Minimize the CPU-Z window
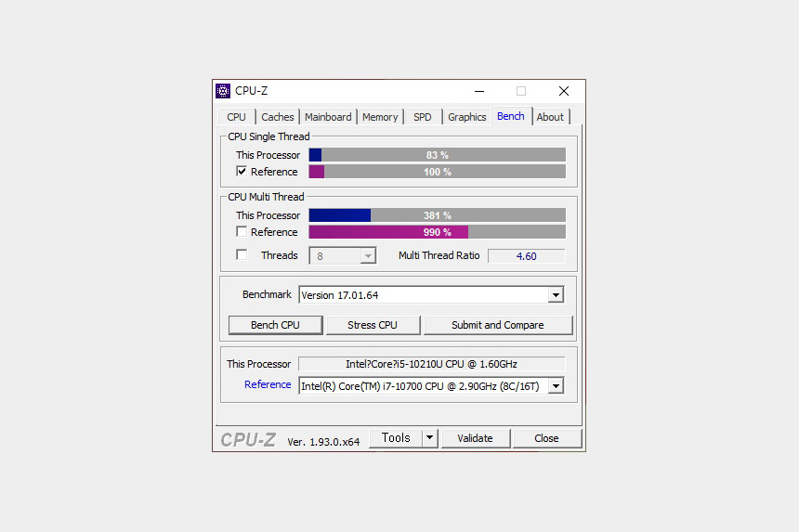Viewport: 799px width, 532px height. [x=479, y=91]
